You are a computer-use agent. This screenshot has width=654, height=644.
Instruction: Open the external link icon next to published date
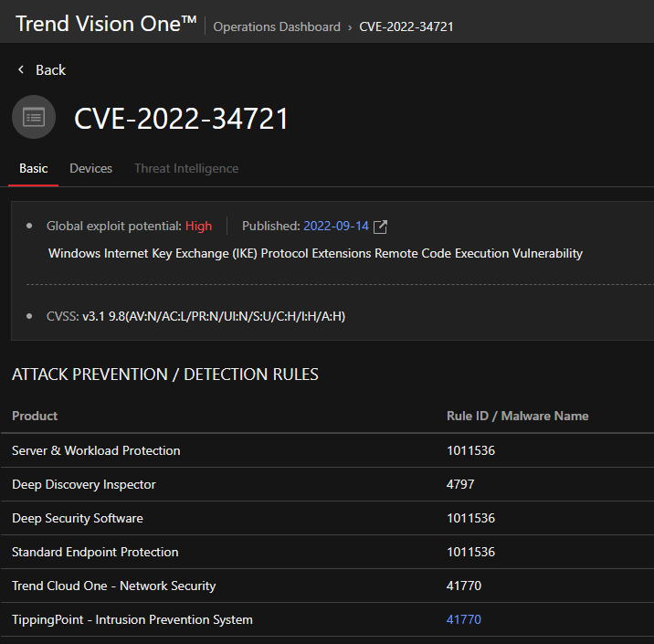[x=381, y=227]
